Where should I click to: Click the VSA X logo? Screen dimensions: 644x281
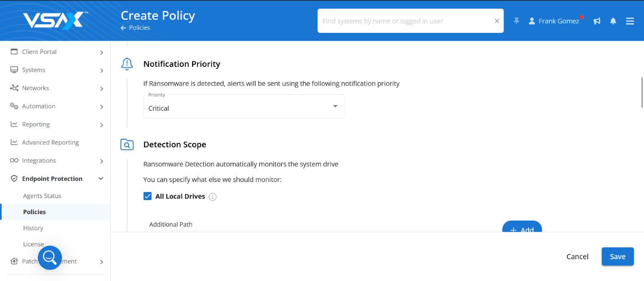pos(56,21)
